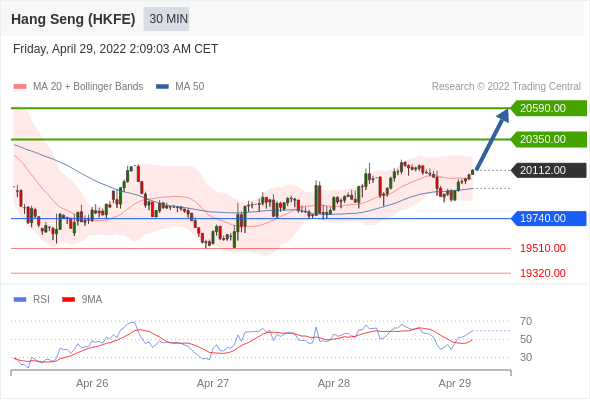Click the Apr 27 date marker

[x=213, y=383]
